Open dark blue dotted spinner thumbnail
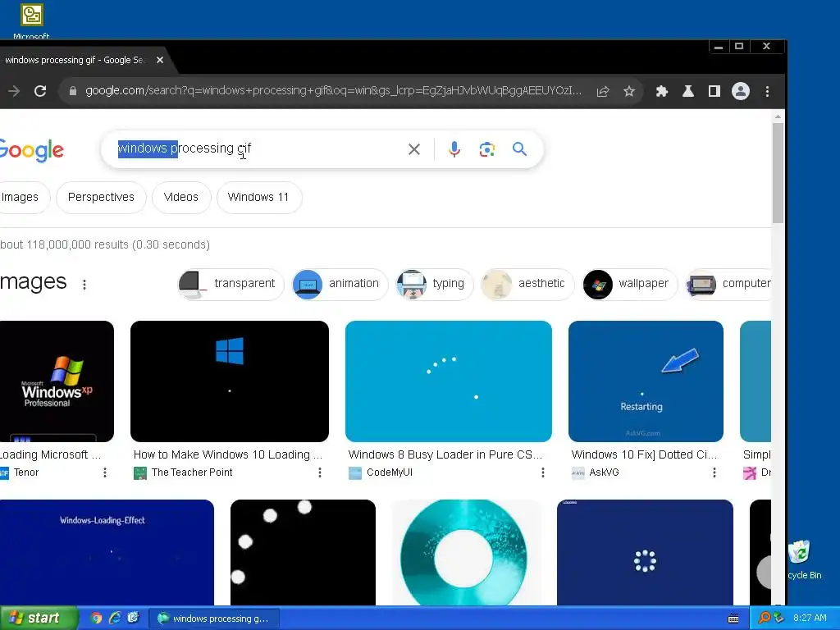Image resolution: width=840 pixels, height=630 pixels. (x=645, y=552)
